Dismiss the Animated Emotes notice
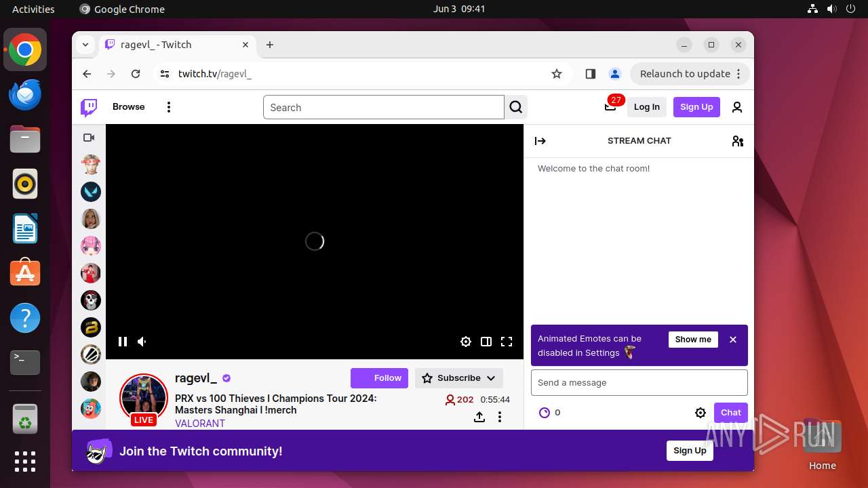The height and width of the screenshot is (488, 868). [733, 340]
